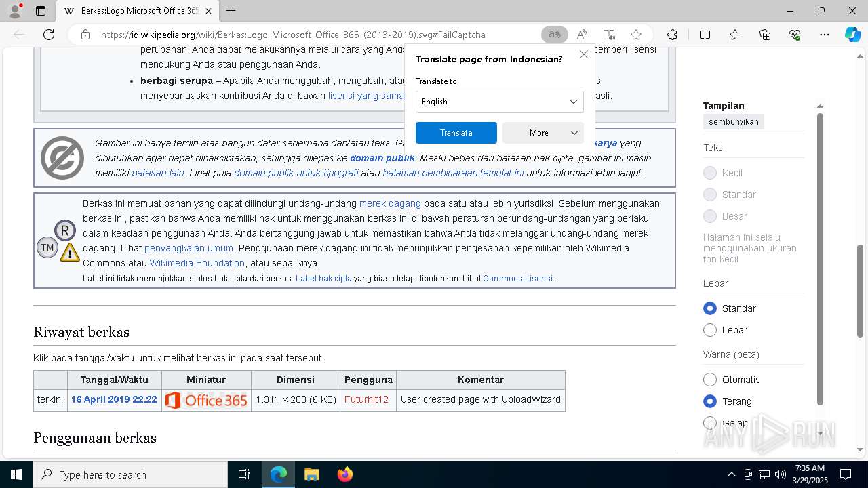Click the translate icon in address bar
Image resolution: width=868 pixels, height=488 pixels.
[x=555, y=35]
